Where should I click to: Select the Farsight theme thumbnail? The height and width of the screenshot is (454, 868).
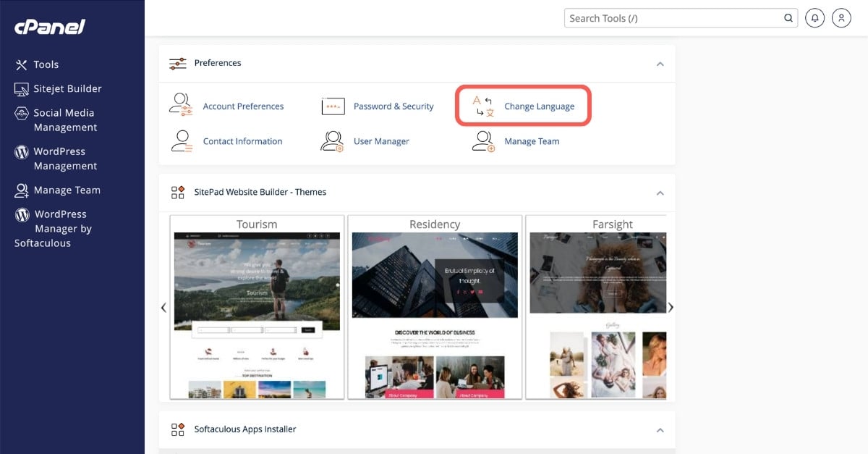click(598, 315)
